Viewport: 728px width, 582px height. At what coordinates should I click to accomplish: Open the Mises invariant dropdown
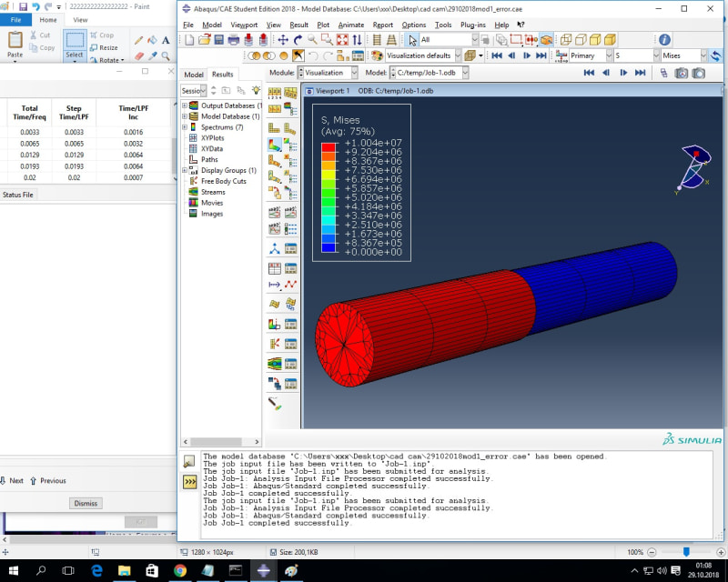pyautogui.click(x=703, y=55)
